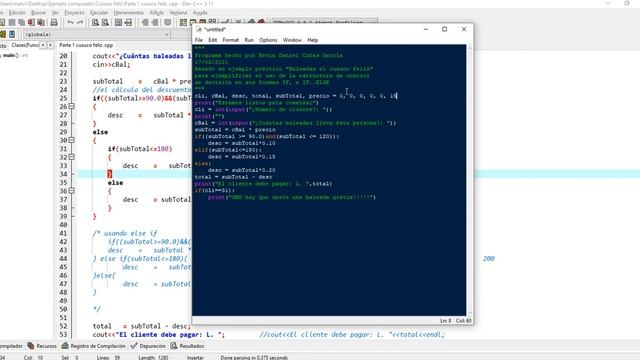Image resolution: width=640 pixels, height=360 pixels.
Task: Click the Close All icon in Dev-C++ toolbar
Action: click(x=41, y=22)
